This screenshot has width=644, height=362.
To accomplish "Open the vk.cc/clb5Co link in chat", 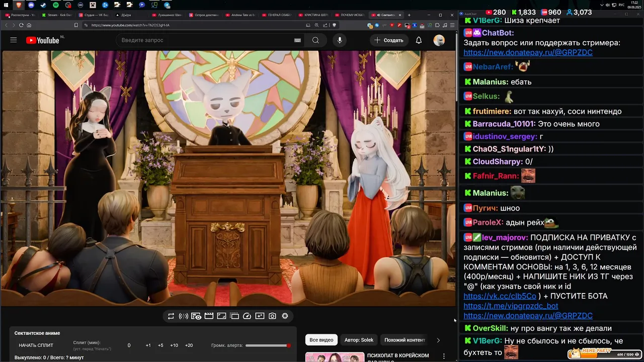I will (x=500, y=296).
